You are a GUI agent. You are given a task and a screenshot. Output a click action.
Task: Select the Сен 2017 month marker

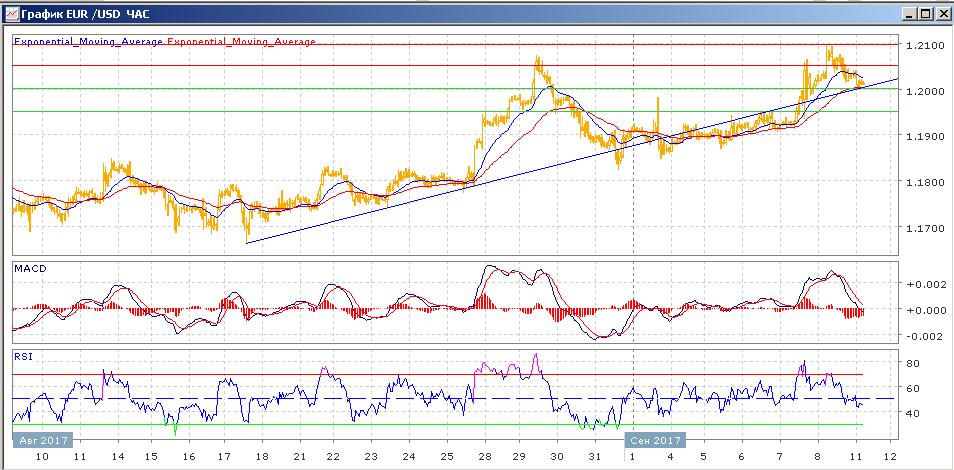pyautogui.click(x=656, y=440)
